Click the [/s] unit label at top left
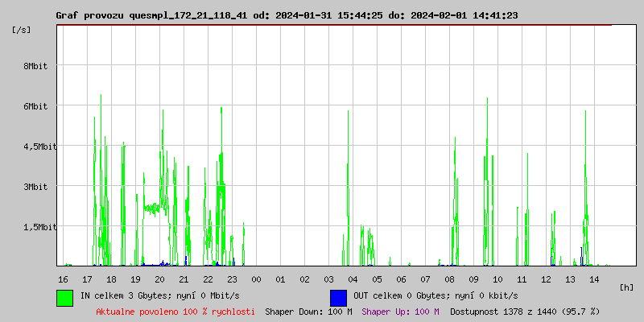The image size is (644, 322). click(x=22, y=30)
